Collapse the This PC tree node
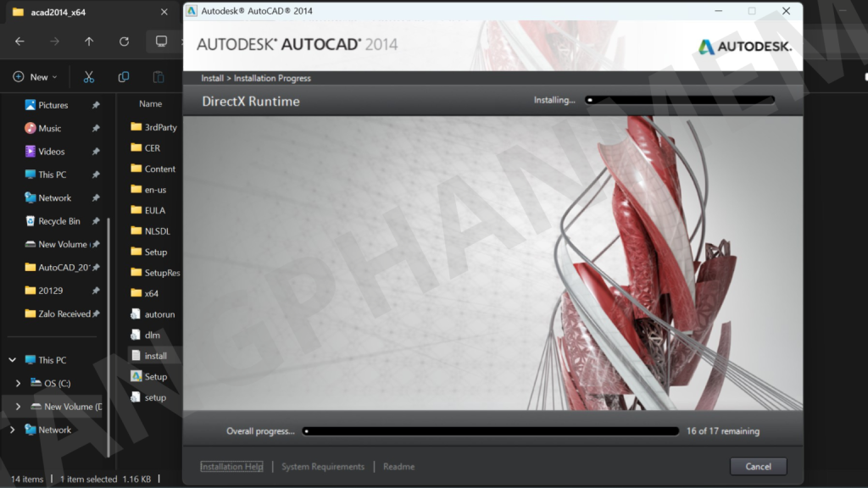The image size is (868, 488). coord(13,360)
